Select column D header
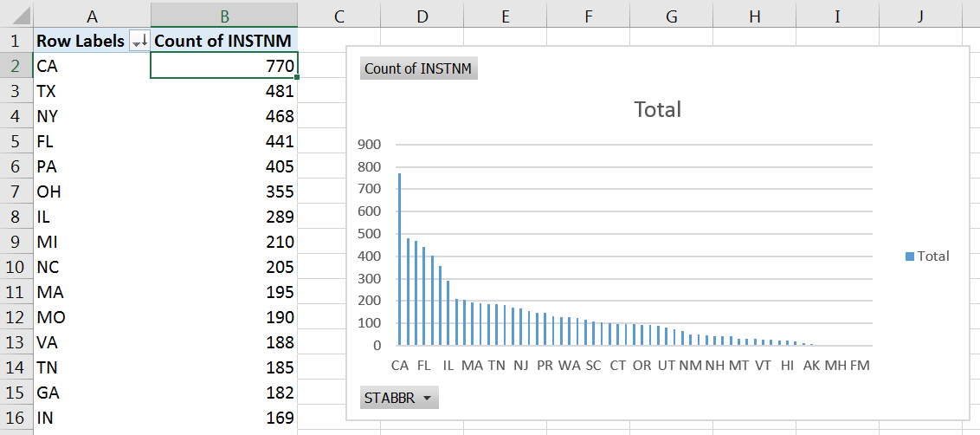 tap(422, 16)
